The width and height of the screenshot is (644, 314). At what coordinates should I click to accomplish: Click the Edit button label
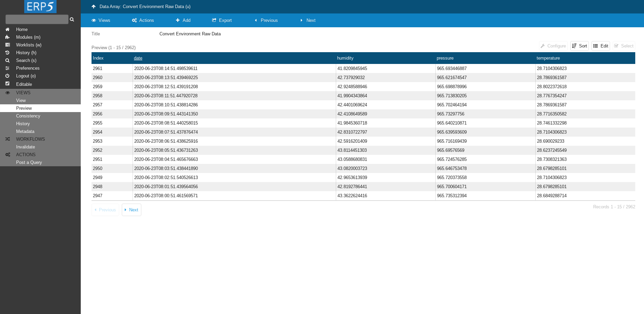coord(604,46)
